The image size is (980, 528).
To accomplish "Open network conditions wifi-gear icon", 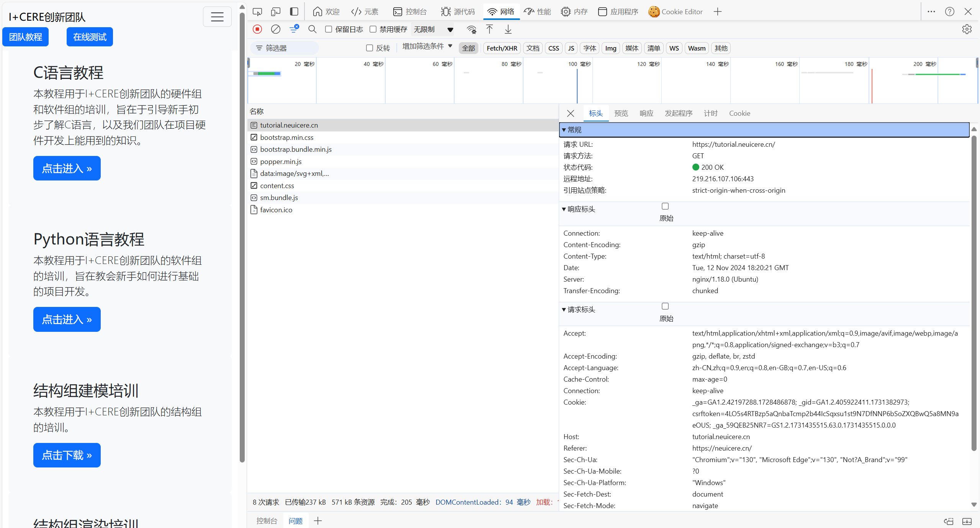I will click(x=471, y=30).
